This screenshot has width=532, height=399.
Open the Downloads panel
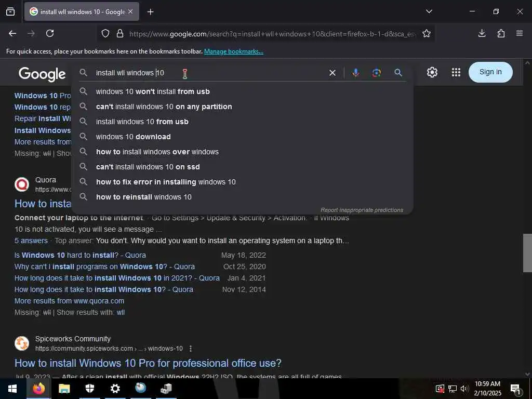tap(482, 33)
